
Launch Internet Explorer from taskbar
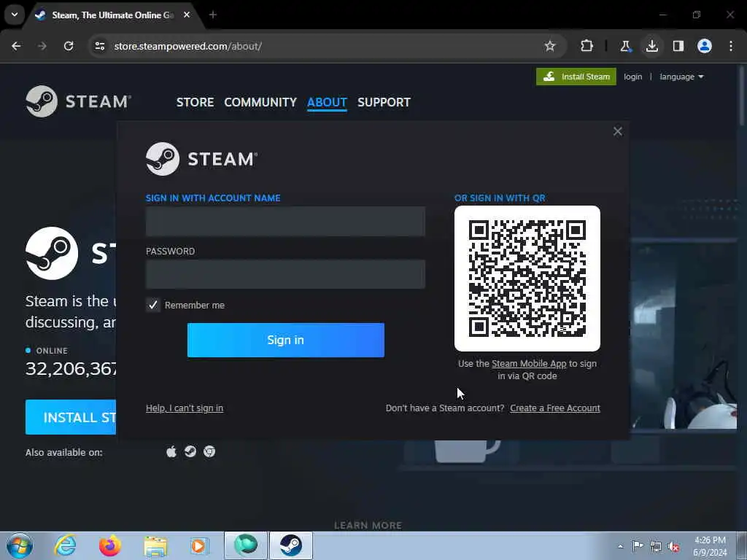click(65, 545)
